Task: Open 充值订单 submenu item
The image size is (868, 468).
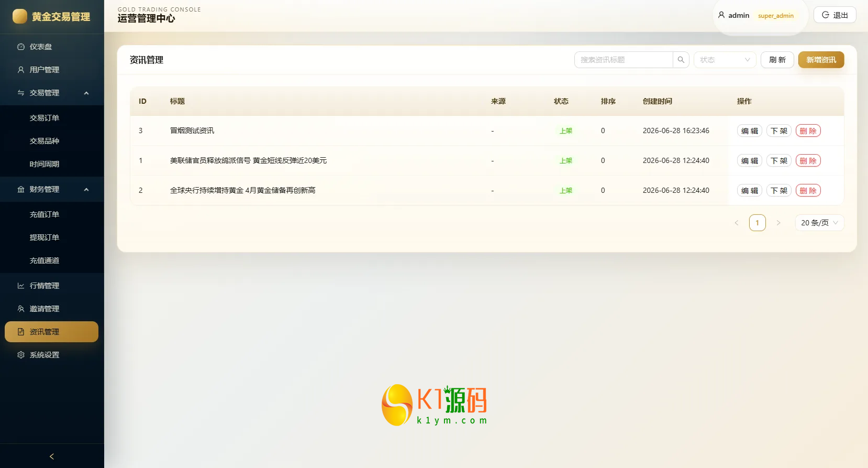Action: (x=52, y=214)
